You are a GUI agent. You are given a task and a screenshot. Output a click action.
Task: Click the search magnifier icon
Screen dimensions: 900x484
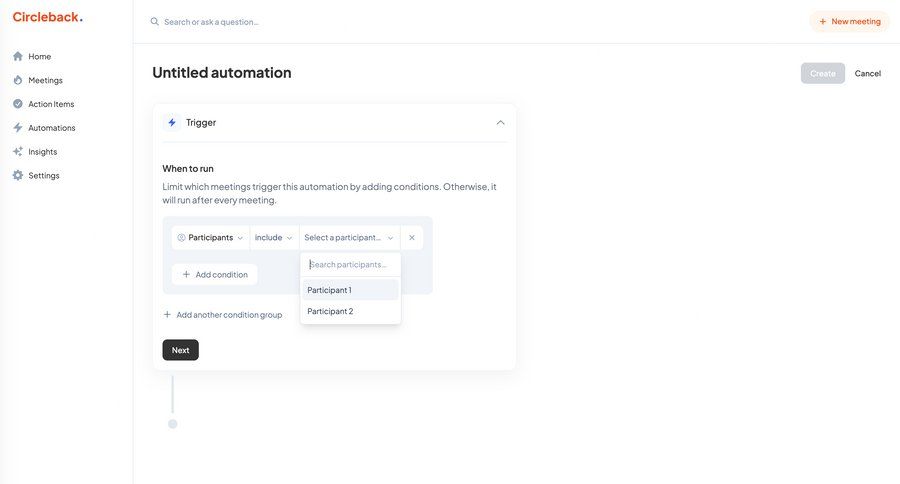(x=154, y=21)
